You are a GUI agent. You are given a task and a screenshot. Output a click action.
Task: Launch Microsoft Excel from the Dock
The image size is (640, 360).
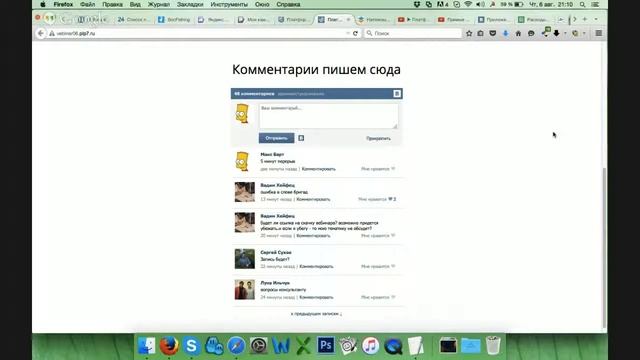coord(303,346)
